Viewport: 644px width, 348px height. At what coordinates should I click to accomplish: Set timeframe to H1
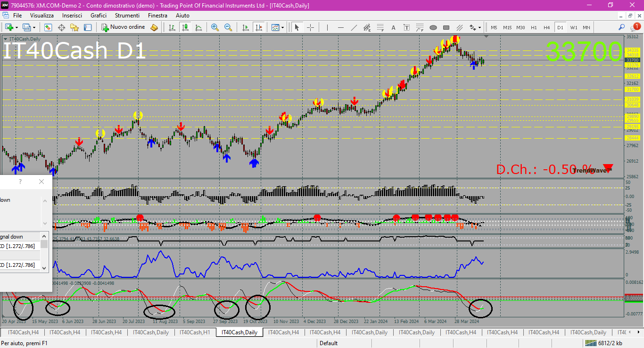534,27
